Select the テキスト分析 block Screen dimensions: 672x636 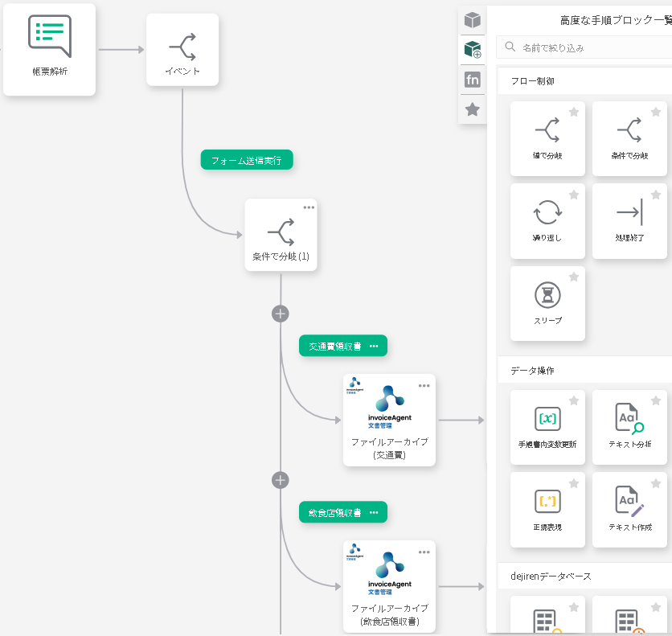coord(629,426)
